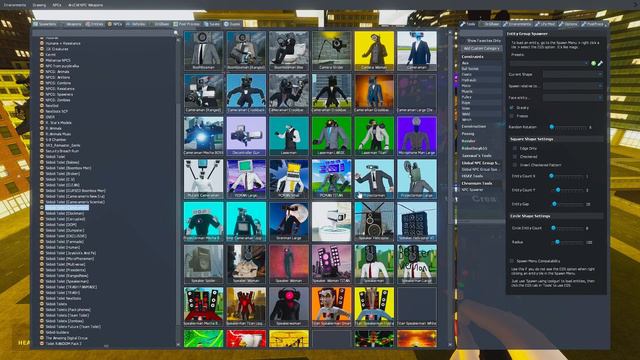Spawn the plain Cameraman NPC icon
640x360 pixels.
coord(417,51)
